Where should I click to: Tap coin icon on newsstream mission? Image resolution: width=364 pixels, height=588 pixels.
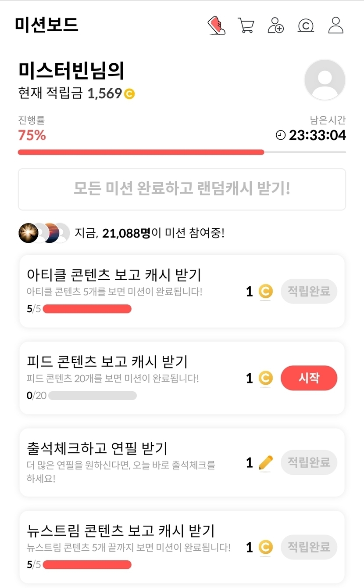click(265, 547)
